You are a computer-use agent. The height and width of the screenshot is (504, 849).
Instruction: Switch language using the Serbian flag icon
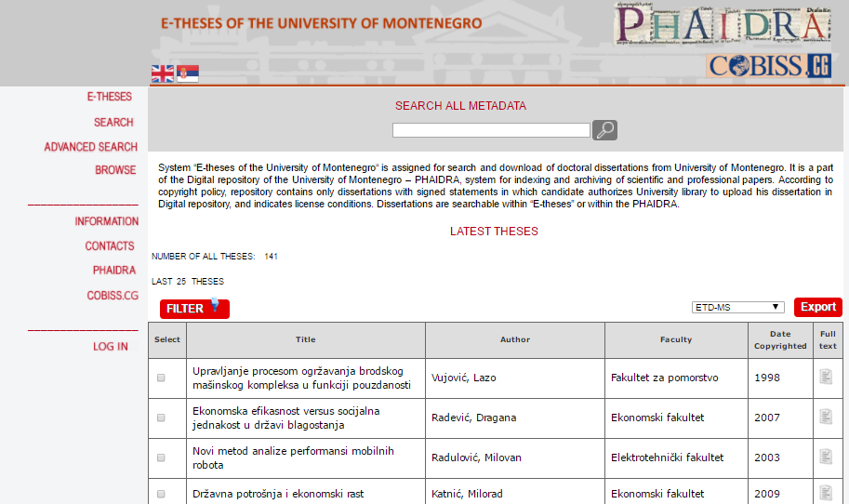[188, 73]
